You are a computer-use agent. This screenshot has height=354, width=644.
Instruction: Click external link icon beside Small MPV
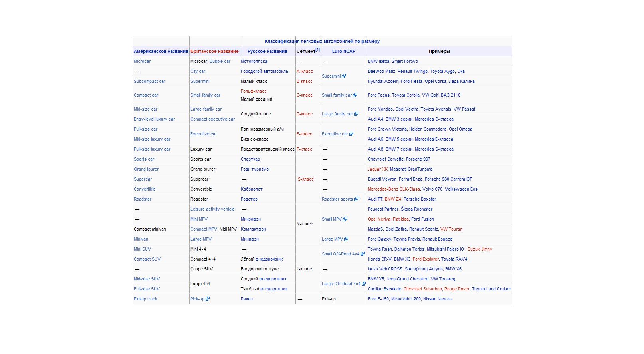tap(345, 219)
